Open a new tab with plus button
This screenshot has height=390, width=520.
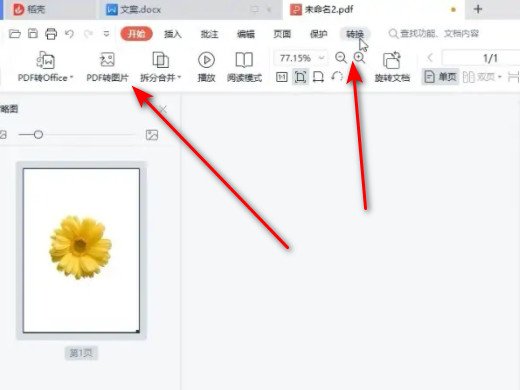coord(478,9)
